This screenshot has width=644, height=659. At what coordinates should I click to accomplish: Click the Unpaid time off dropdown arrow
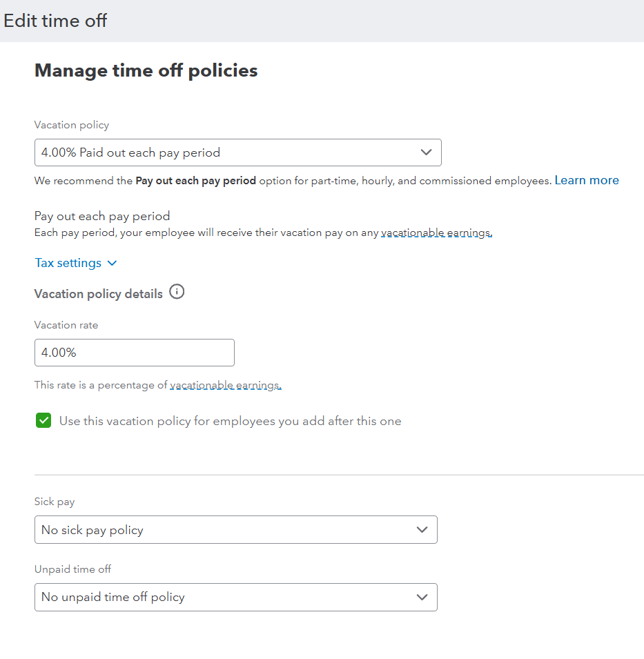(x=422, y=598)
